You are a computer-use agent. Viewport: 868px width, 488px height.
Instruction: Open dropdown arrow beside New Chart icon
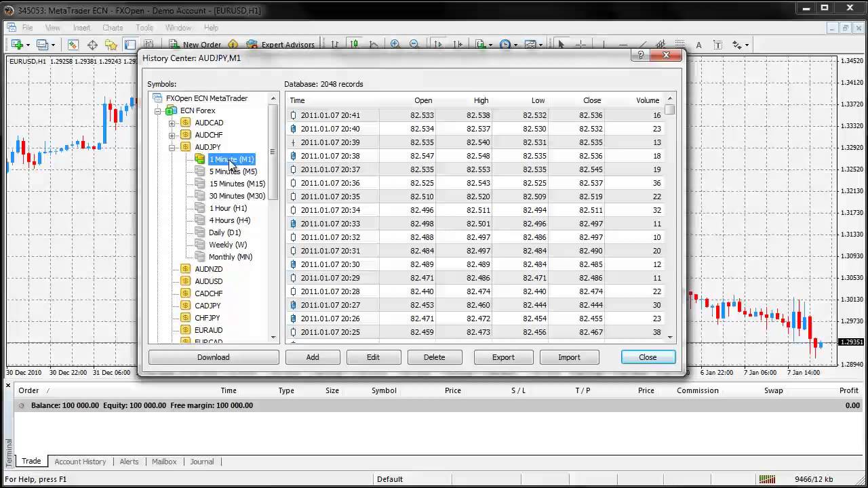coord(28,45)
